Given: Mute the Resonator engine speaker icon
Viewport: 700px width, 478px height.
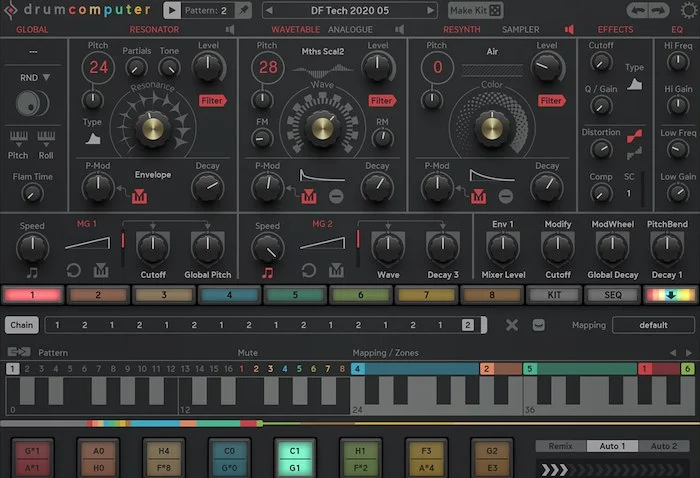Looking at the screenshot, I should (x=230, y=29).
